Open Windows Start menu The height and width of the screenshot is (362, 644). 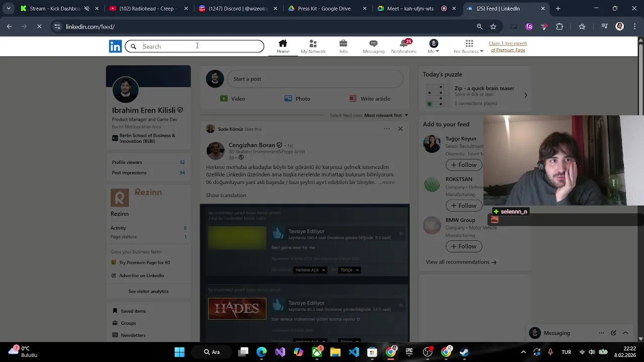coord(180,352)
